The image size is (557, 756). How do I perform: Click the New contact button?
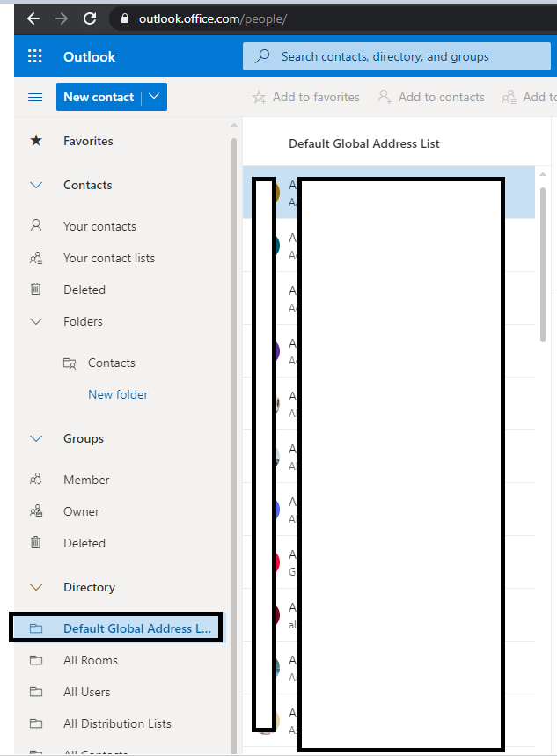[x=99, y=97]
